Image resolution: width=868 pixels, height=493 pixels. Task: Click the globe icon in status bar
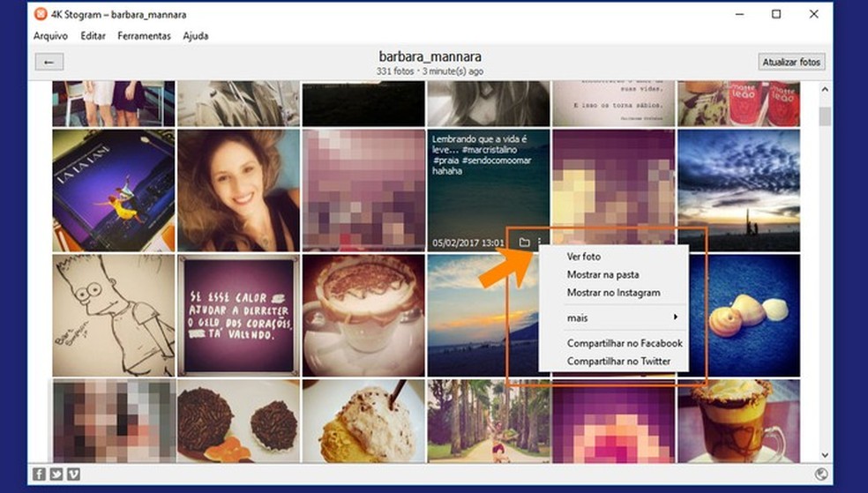coord(821,474)
